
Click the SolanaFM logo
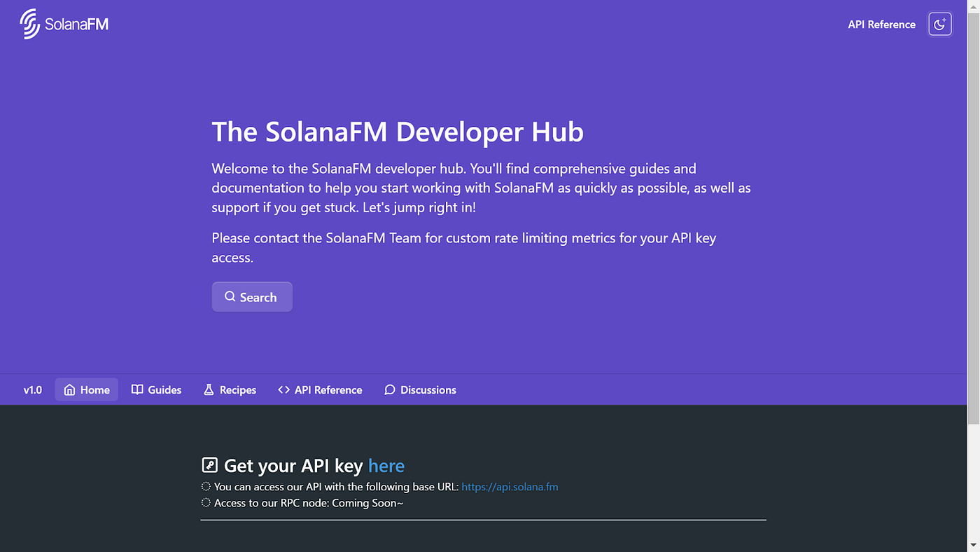pyautogui.click(x=64, y=24)
